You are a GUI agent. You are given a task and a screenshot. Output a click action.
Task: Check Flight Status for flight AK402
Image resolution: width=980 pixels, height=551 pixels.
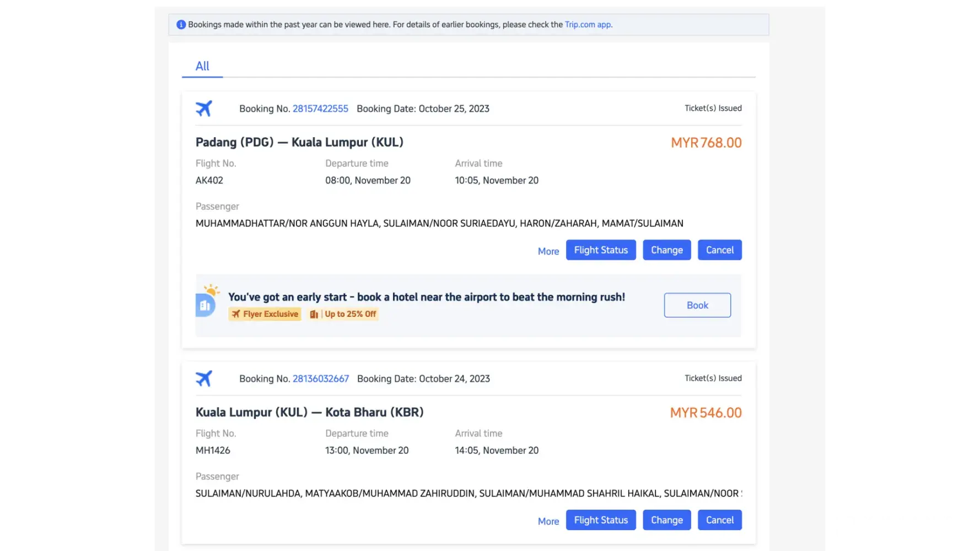click(600, 250)
